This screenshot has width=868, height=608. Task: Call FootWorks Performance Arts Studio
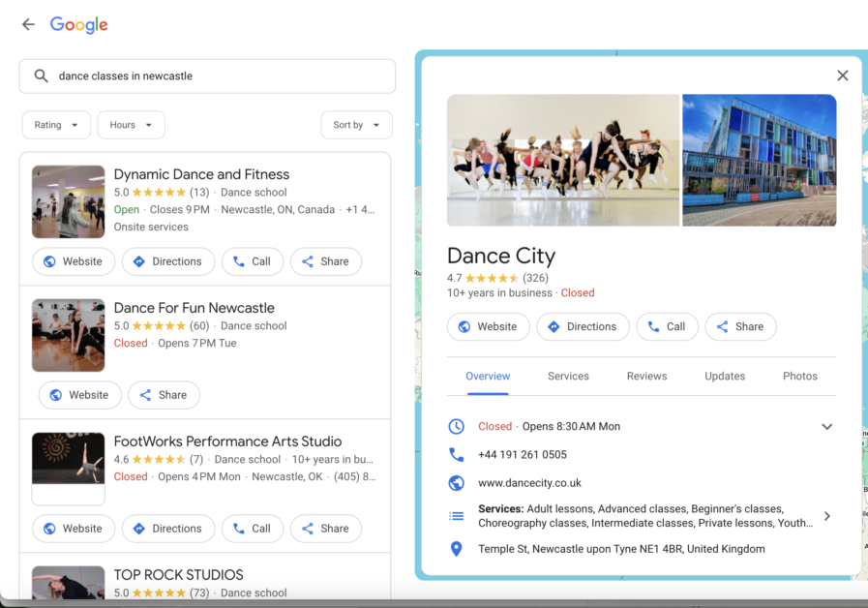pyautogui.click(x=253, y=529)
